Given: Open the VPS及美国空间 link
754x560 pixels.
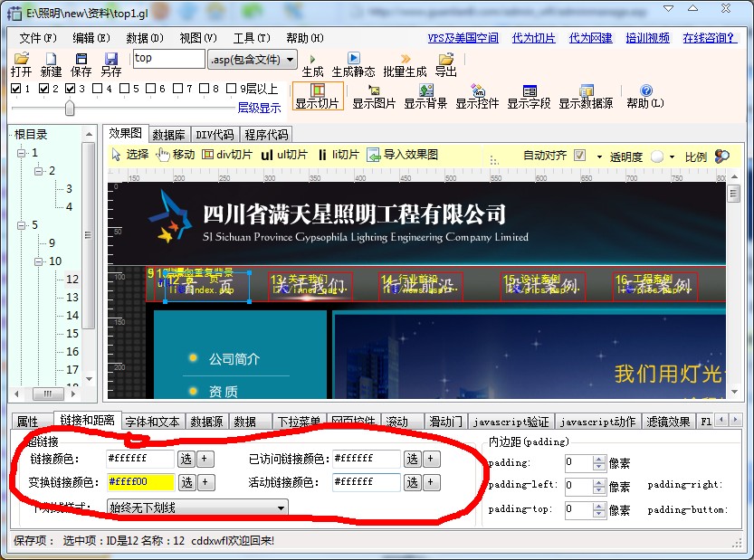Looking at the screenshot, I should pyautogui.click(x=463, y=38).
